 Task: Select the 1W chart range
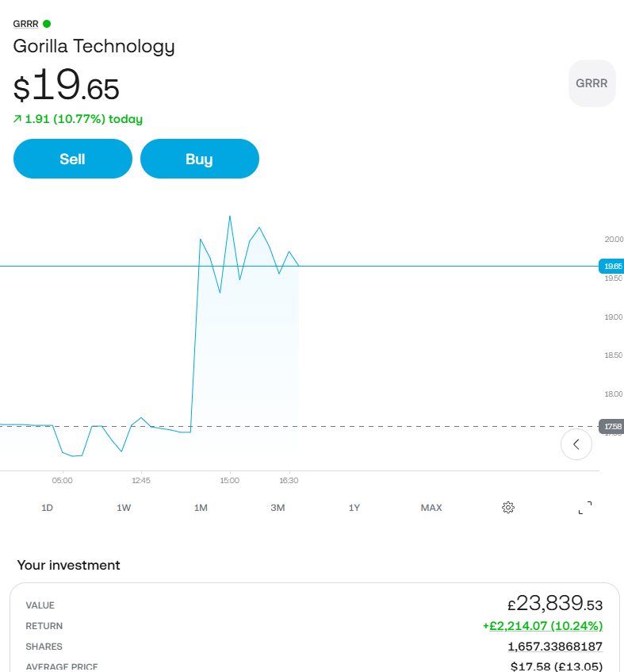124,508
